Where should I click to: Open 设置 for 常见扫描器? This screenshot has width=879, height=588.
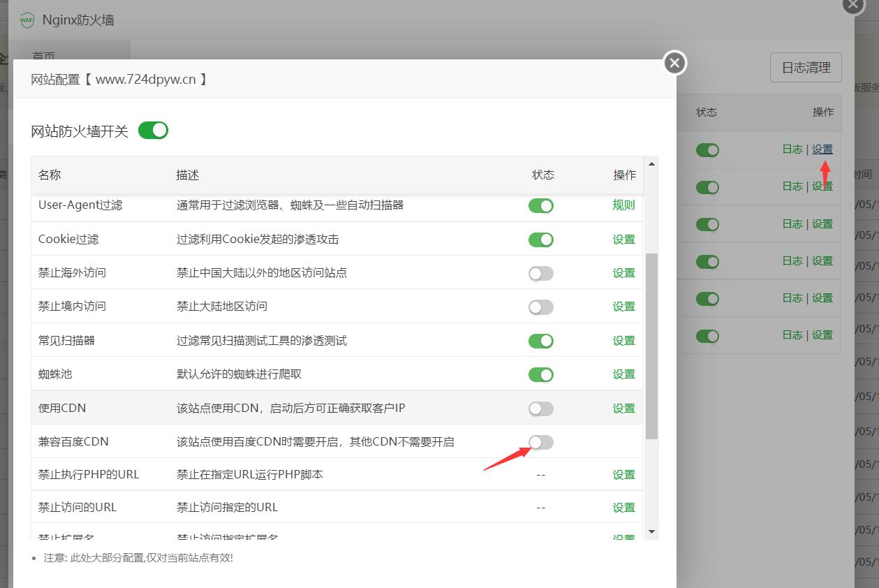pos(624,341)
